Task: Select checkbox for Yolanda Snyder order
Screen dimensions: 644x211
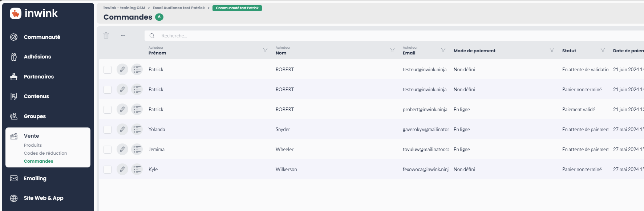Action: 108,129
